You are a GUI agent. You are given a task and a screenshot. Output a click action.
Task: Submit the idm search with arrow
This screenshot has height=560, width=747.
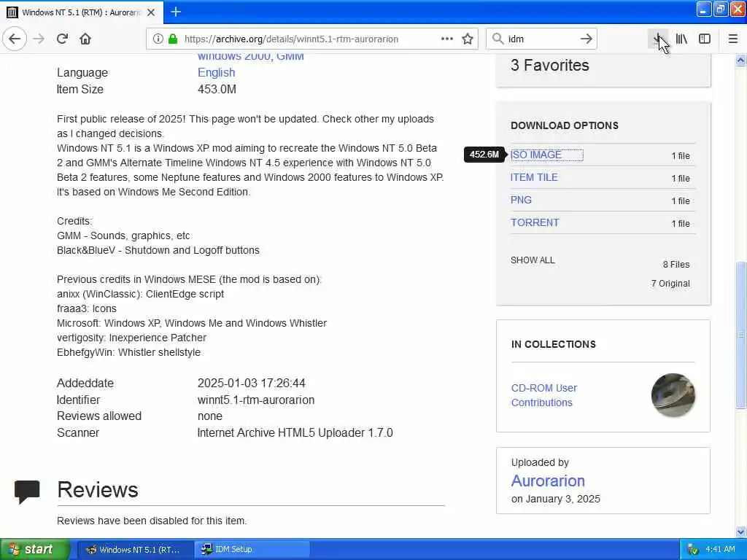[x=586, y=39]
